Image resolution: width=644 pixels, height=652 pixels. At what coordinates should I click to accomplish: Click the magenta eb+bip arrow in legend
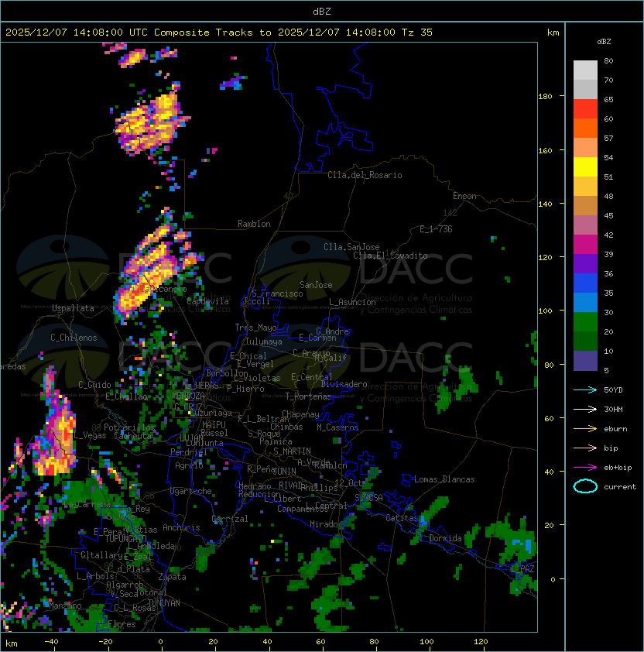pyautogui.click(x=585, y=468)
